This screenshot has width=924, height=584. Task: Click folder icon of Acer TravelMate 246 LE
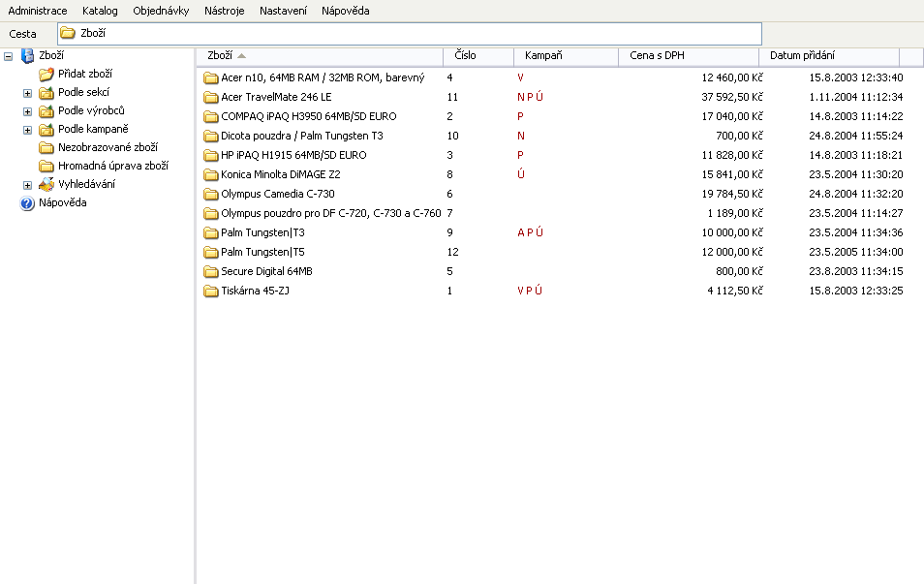210,97
